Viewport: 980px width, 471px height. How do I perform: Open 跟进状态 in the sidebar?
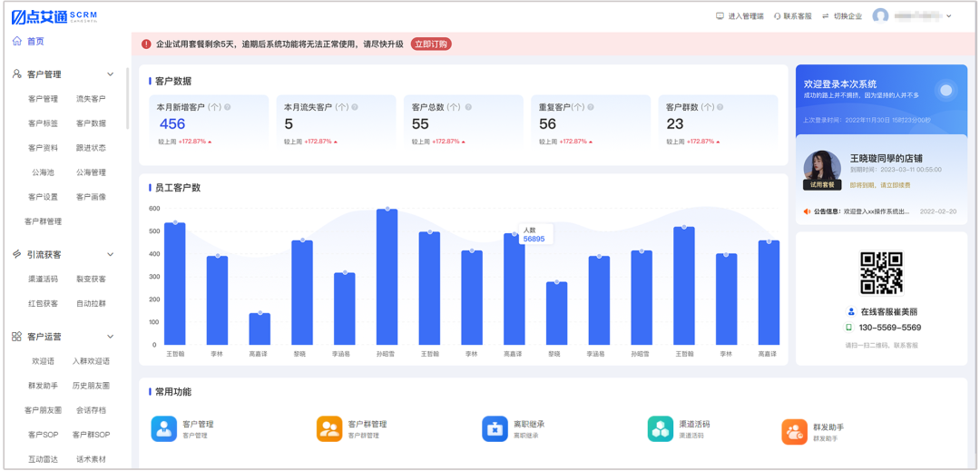(x=92, y=148)
